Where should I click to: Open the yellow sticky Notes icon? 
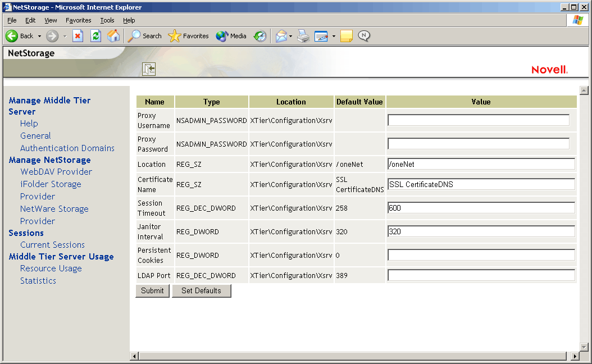coord(345,36)
